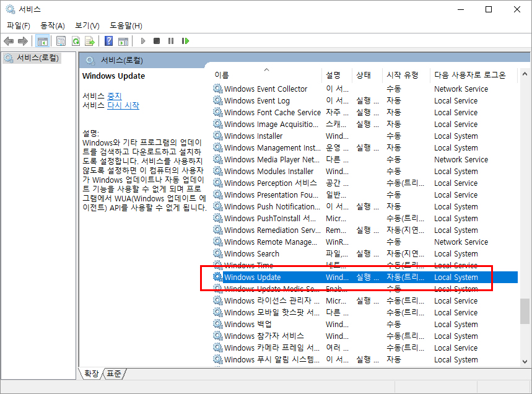This screenshot has height=394, width=532.
Task: Select Windows PushToInstall 서... row
Action: pos(365,218)
